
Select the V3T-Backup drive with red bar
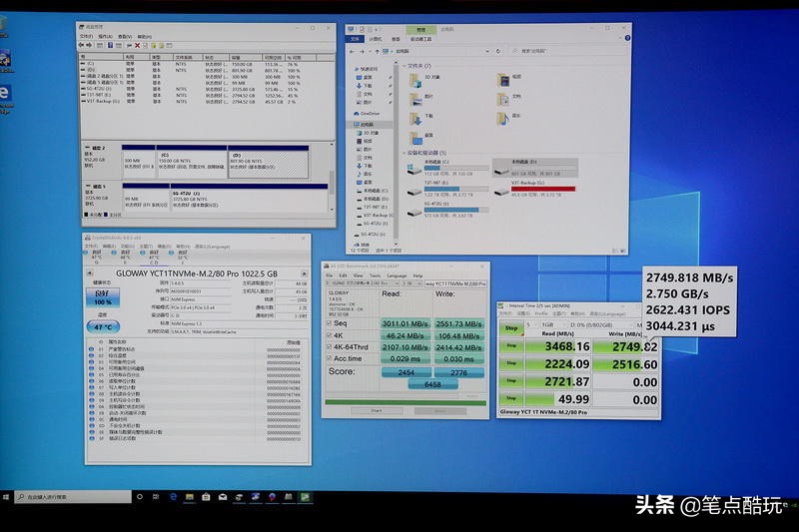coord(535,189)
